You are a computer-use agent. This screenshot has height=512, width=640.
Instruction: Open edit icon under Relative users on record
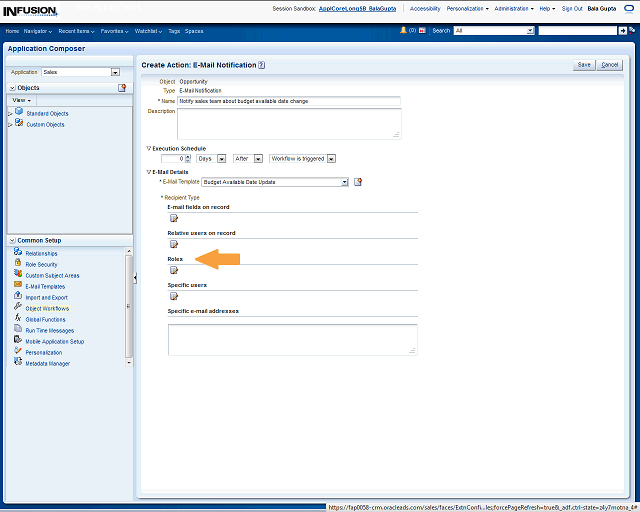point(173,244)
